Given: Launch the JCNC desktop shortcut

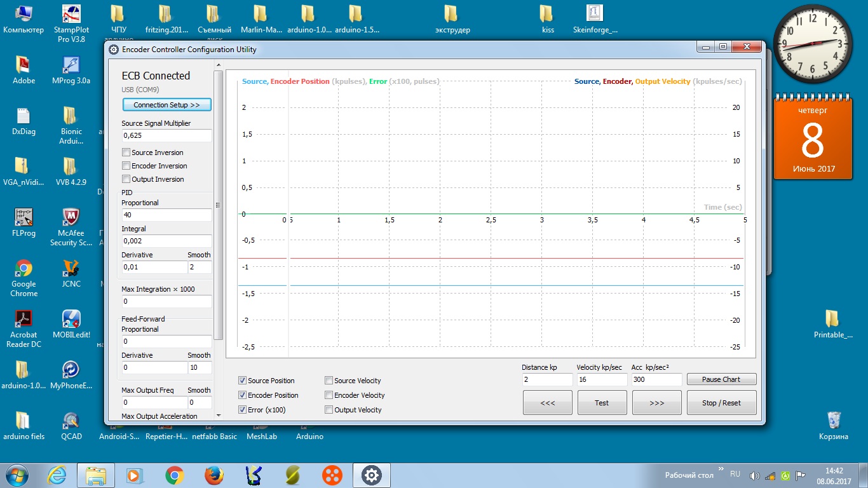Looking at the screenshot, I should point(71,273).
